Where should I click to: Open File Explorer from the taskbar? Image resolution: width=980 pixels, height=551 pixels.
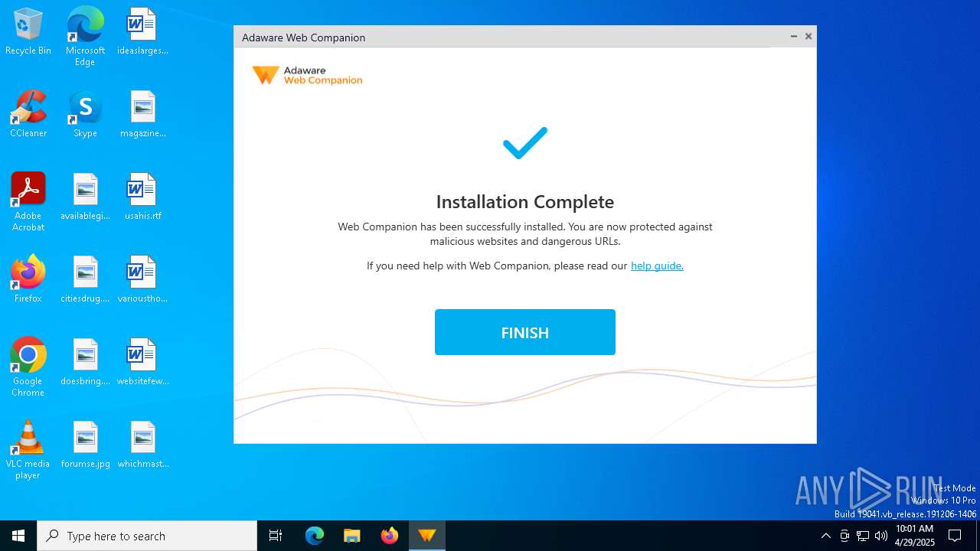(x=352, y=536)
